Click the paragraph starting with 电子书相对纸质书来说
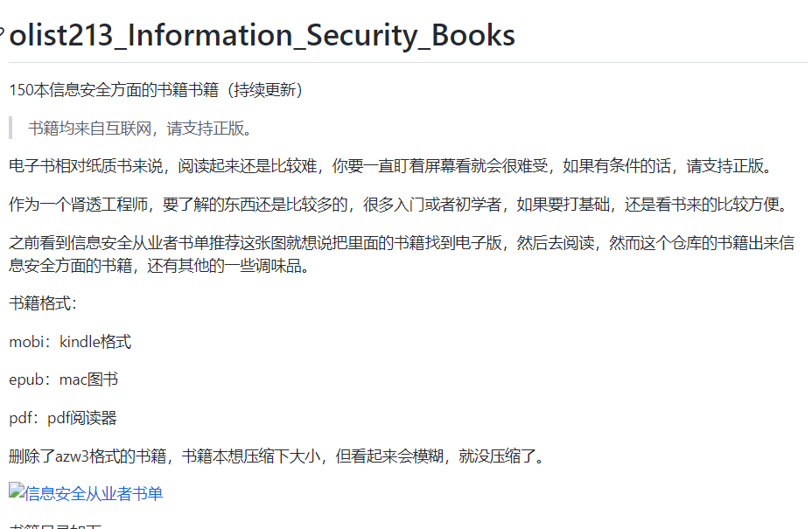This screenshot has height=529, width=812. pos(392,166)
